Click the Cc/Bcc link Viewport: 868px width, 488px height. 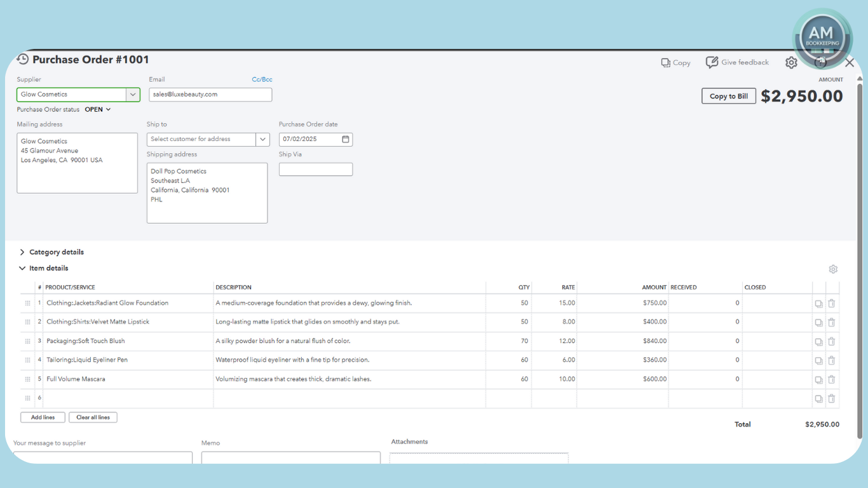click(x=262, y=79)
